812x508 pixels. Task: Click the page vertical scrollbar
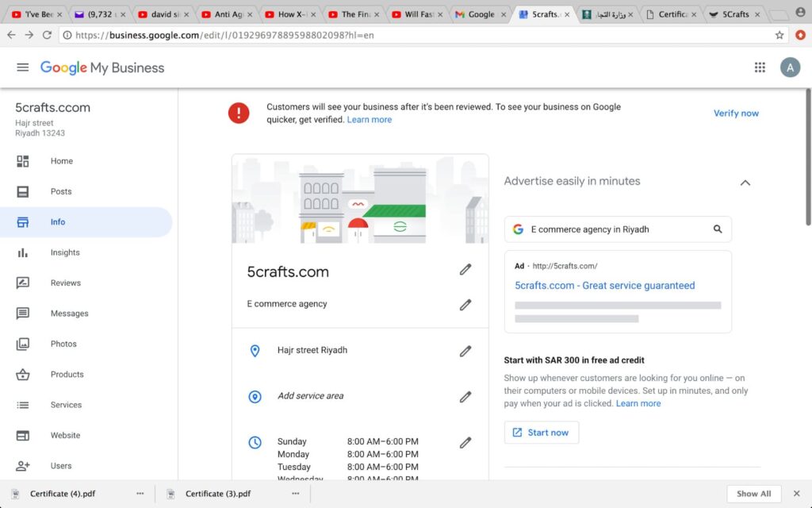[808, 156]
